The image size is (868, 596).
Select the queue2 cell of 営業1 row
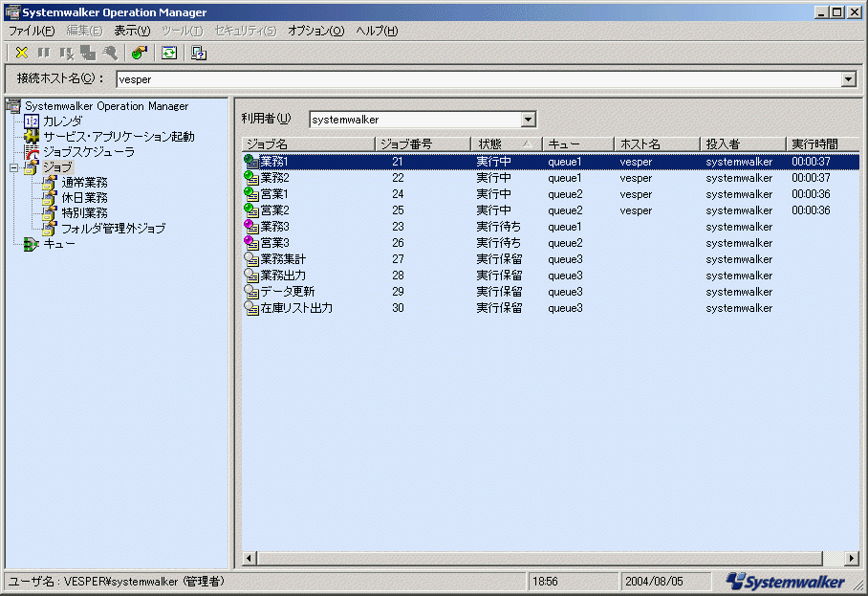point(565,194)
